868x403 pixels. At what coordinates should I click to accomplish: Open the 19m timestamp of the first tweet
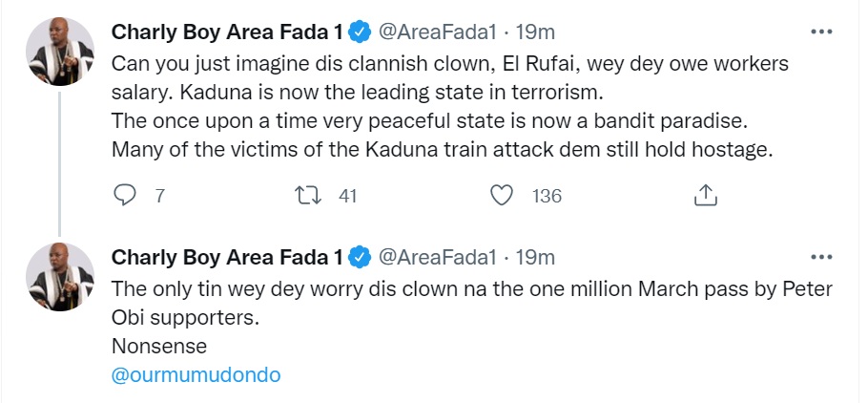coord(534,32)
